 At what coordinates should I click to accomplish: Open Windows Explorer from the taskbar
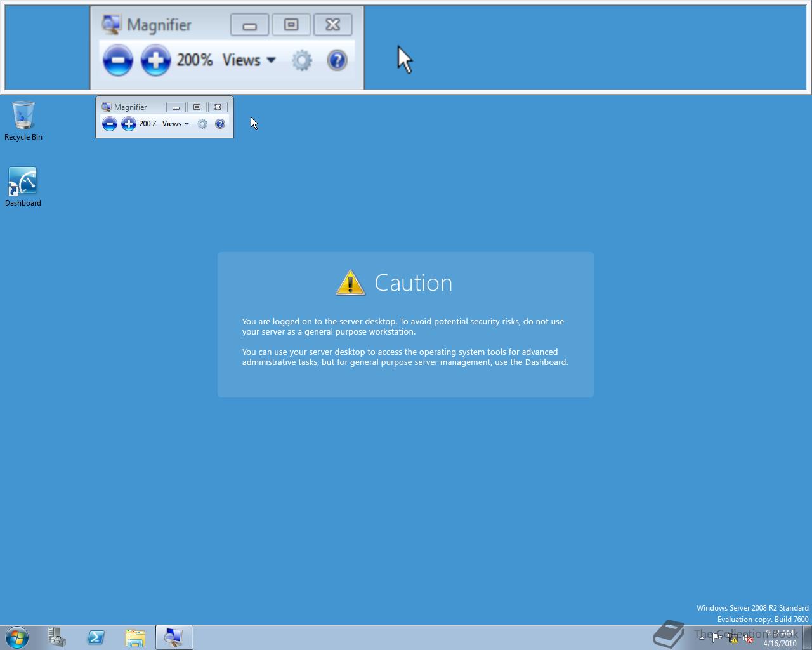[135, 637]
